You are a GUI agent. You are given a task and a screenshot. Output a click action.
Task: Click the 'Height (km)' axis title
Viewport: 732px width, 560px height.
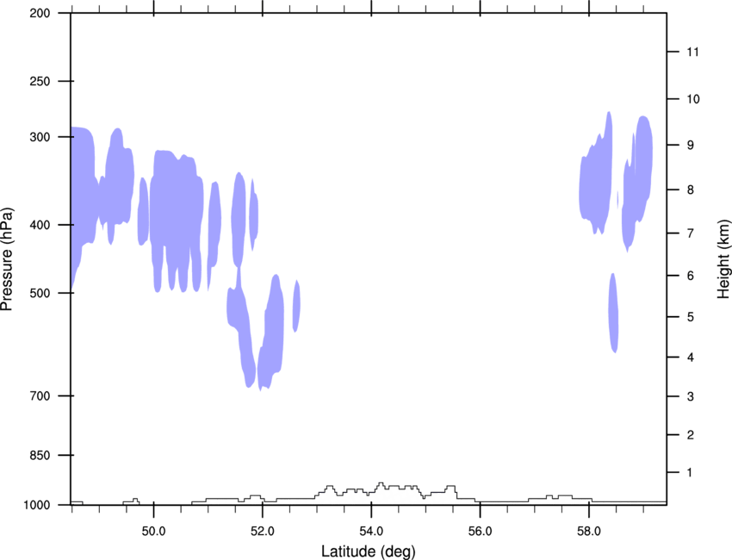coord(723,258)
